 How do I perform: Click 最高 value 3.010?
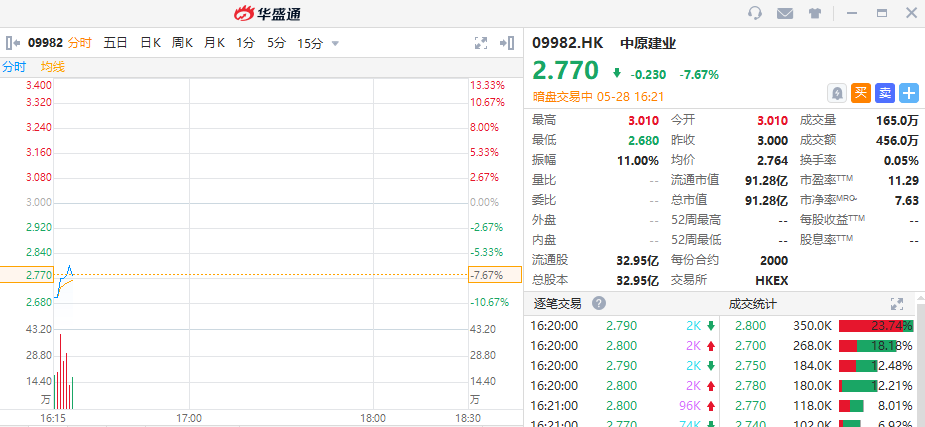pos(643,120)
